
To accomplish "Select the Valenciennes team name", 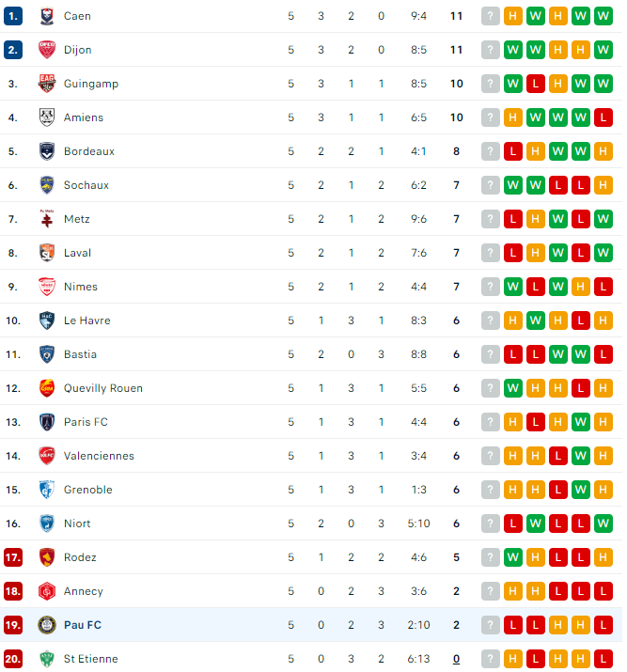I will coord(99,456).
